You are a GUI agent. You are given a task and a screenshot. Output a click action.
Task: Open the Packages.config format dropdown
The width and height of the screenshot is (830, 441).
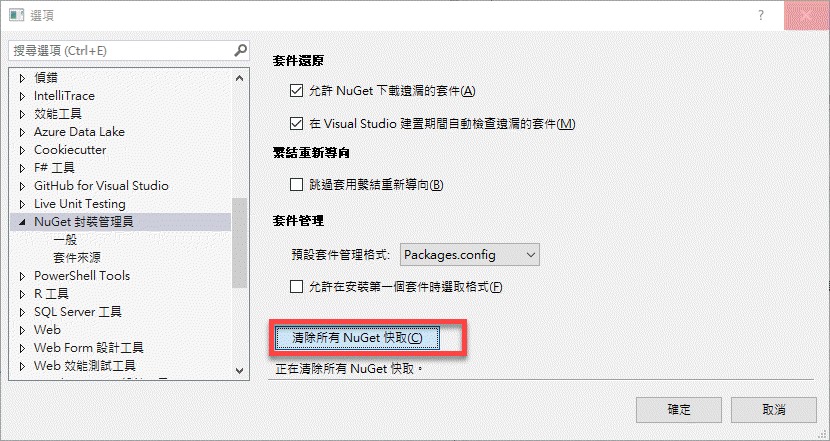click(x=470, y=255)
